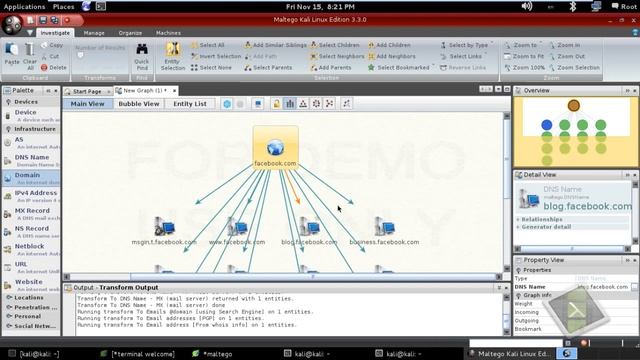
Task: Switch to Main View mode
Action: (87, 104)
